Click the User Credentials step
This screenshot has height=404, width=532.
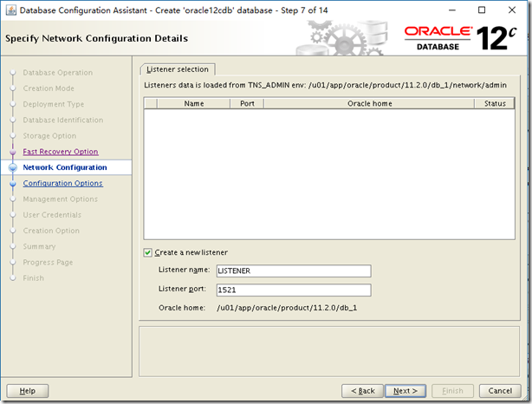click(x=52, y=215)
